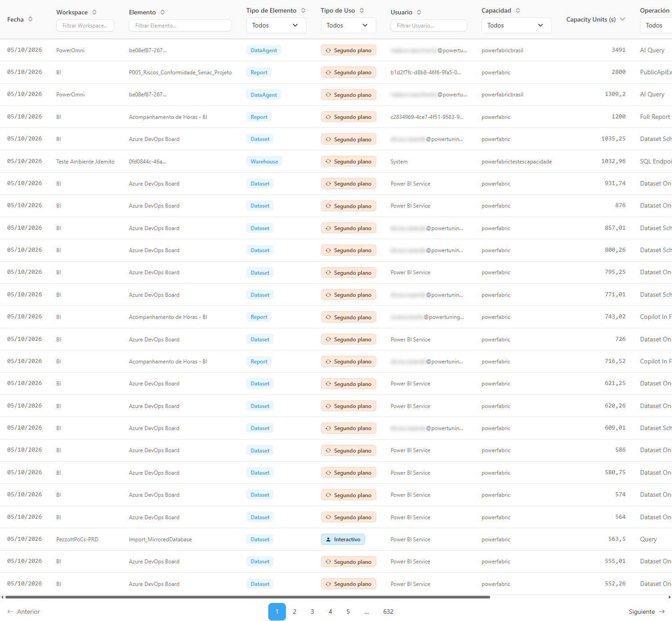This screenshot has width=672, height=621.
Task: Sort by the Capacidad column icon
Action: click(518, 10)
